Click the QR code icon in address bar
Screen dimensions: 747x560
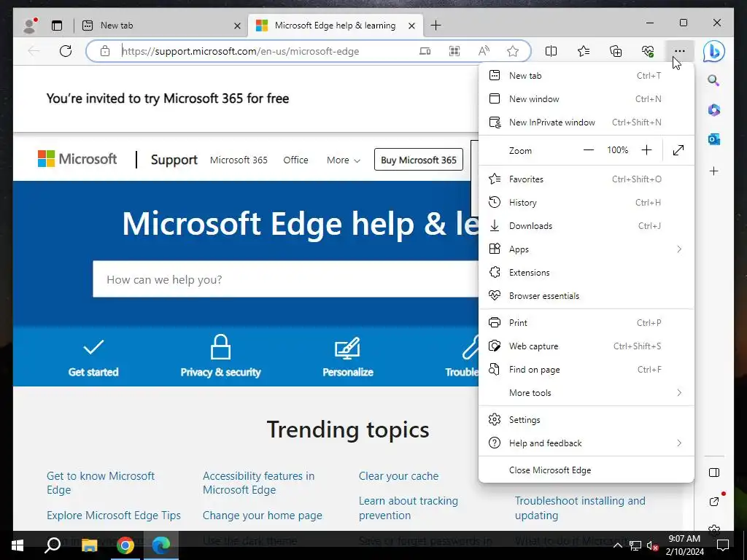pyautogui.click(x=454, y=51)
